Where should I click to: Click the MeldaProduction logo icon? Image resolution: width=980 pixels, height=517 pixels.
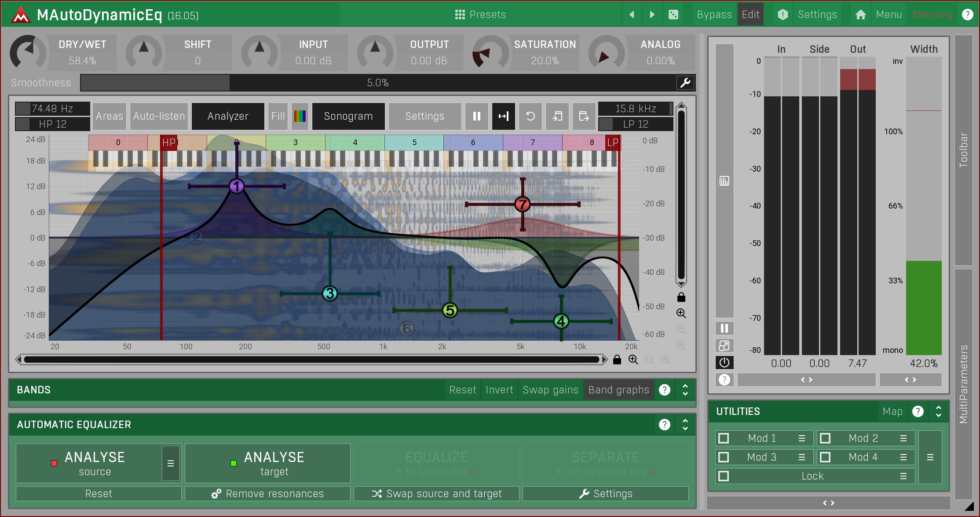click(20, 15)
